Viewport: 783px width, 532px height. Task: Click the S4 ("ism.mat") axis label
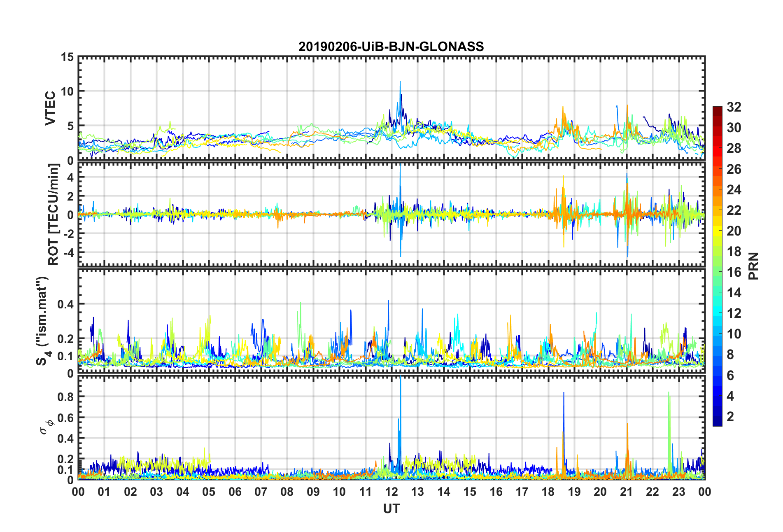(42, 321)
